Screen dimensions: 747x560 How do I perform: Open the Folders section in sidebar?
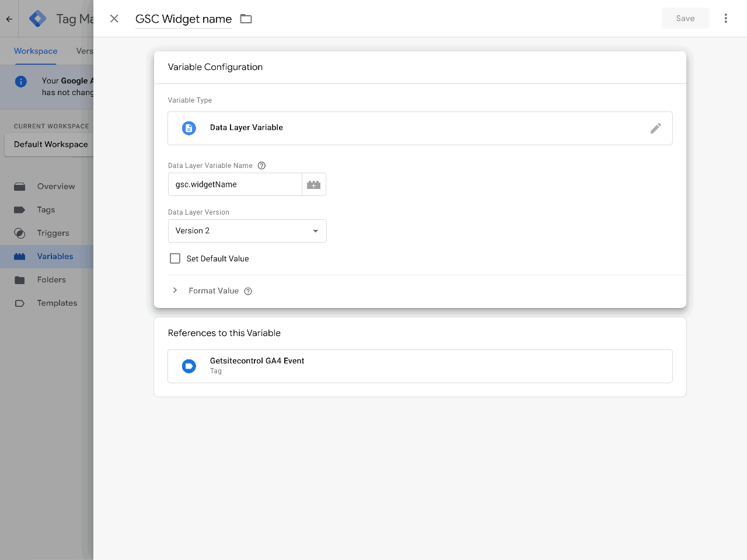point(51,279)
